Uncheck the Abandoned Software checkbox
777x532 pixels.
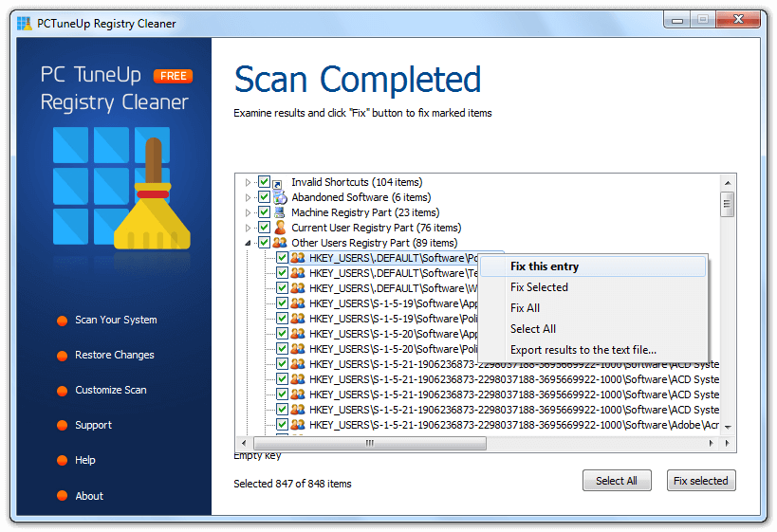tap(264, 197)
